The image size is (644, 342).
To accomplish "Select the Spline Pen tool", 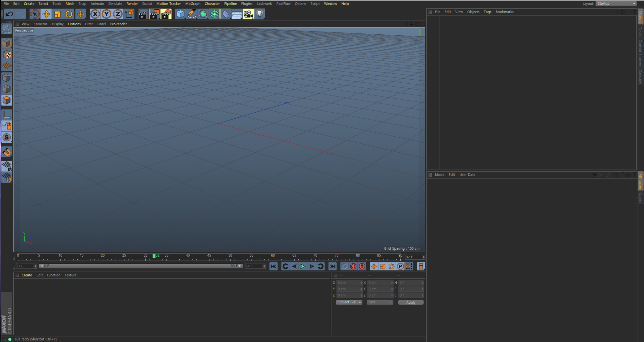I will pos(192,14).
